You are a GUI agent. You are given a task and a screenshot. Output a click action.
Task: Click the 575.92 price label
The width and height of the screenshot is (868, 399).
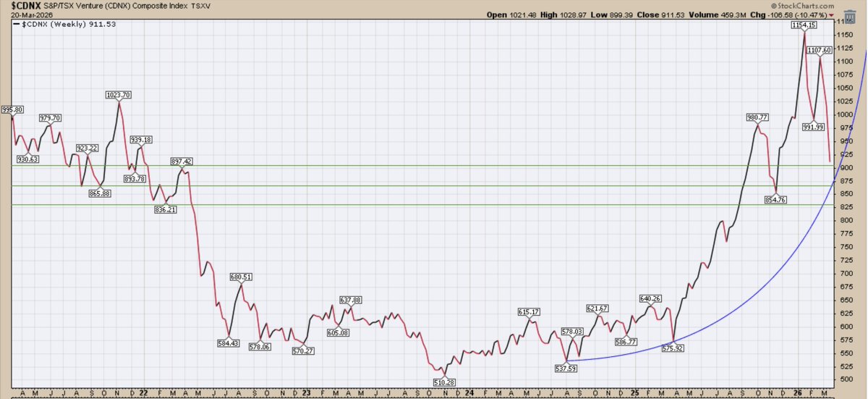(x=672, y=348)
